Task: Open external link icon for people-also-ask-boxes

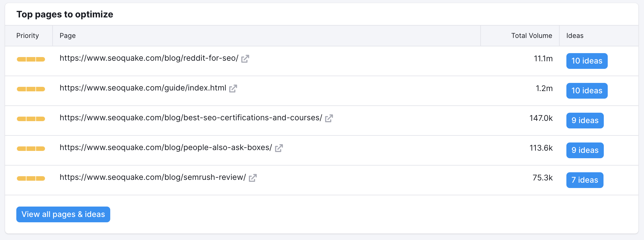Action: point(279,148)
